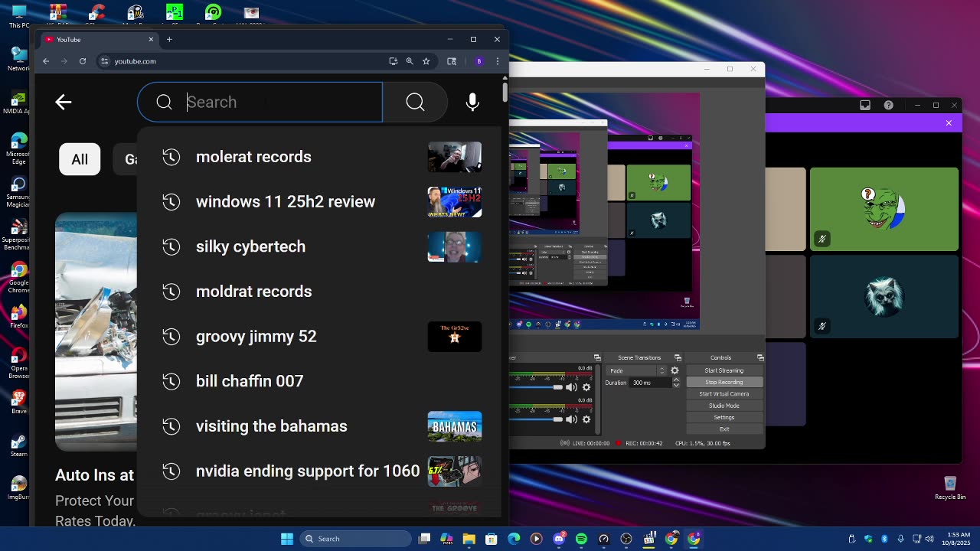Mute the bottom audio mixer channel speaker
This screenshot has width=980, height=551.
(x=571, y=419)
